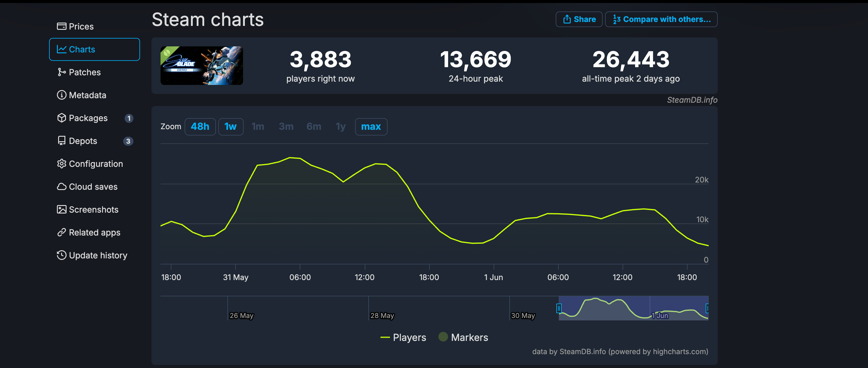This screenshot has height=368, width=868.
Task: Click the 10k y-axis label
Action: (702, 220)
